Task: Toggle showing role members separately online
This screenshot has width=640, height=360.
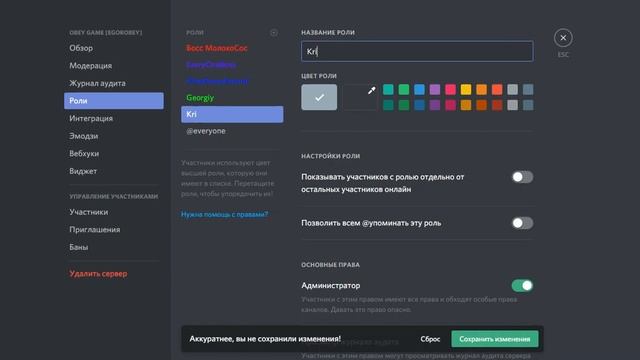Action: tap(522, 177)
